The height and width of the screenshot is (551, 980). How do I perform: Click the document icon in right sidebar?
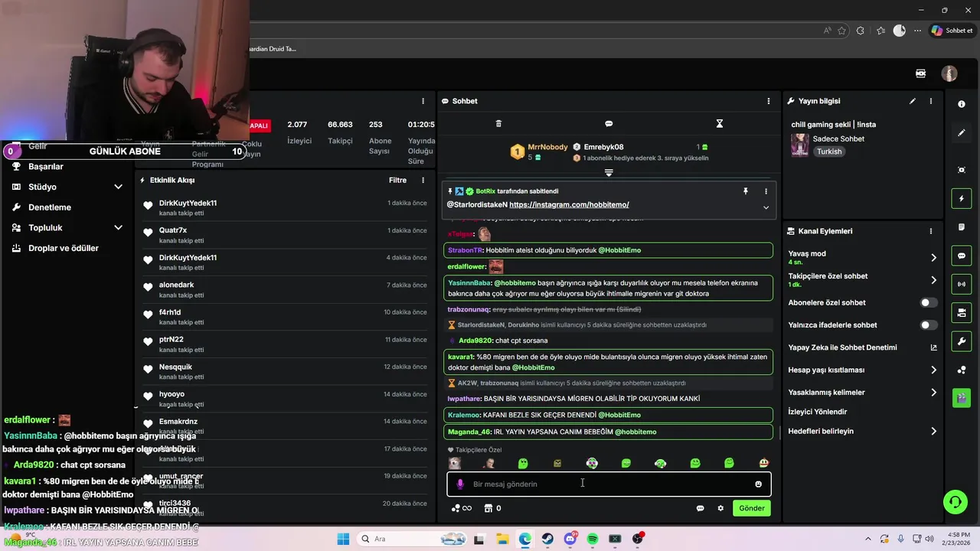click(x=962, y=227)
